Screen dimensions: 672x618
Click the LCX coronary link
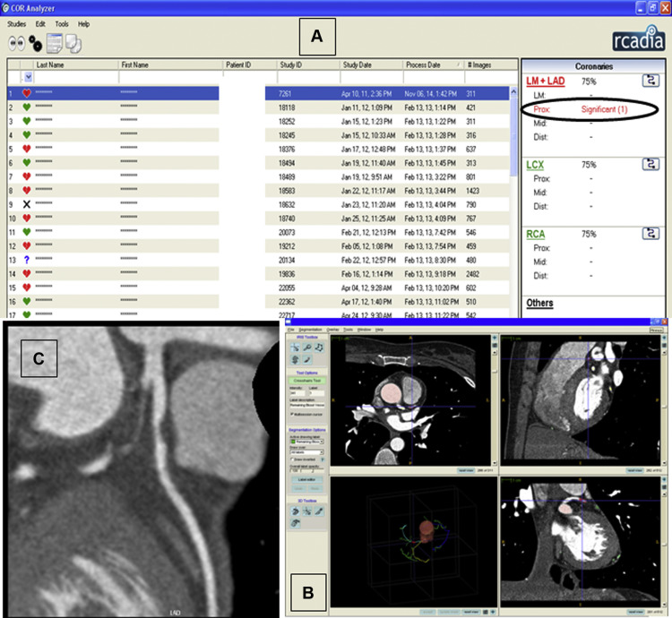pos(536,164)
